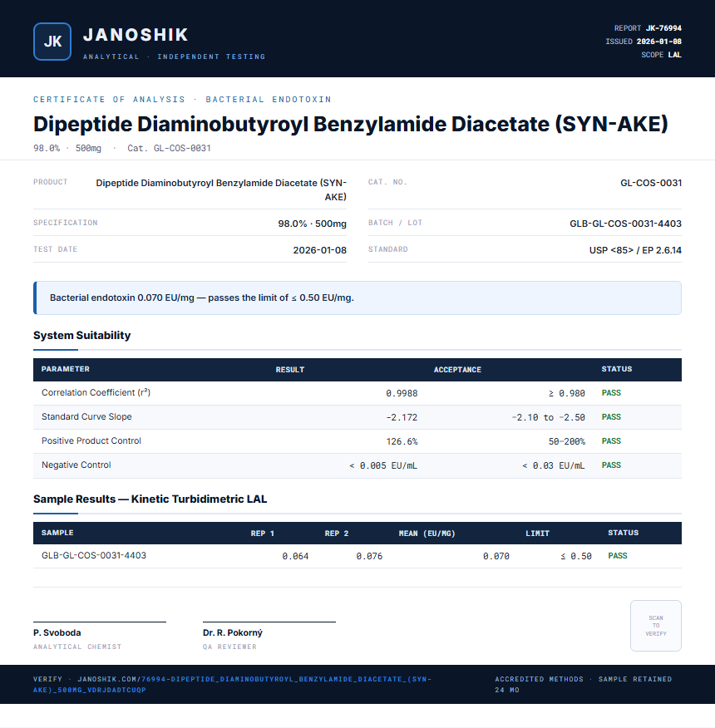Click Standard Curve Slope row label

[86, 416]
